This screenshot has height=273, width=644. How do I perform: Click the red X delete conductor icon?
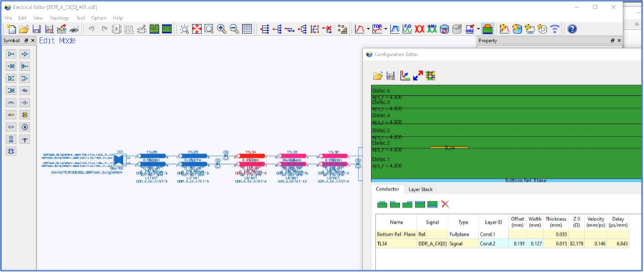(445, 204)
